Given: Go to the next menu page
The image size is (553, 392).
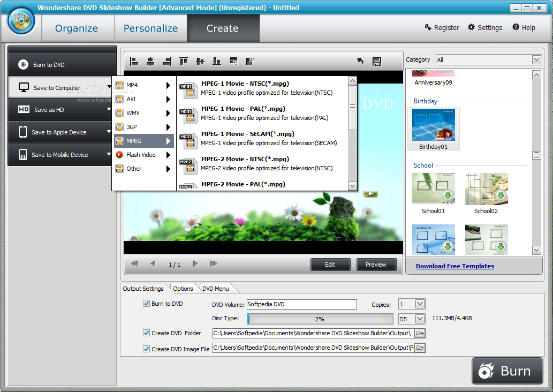Looking at the screenshot, I should point(195,263).
